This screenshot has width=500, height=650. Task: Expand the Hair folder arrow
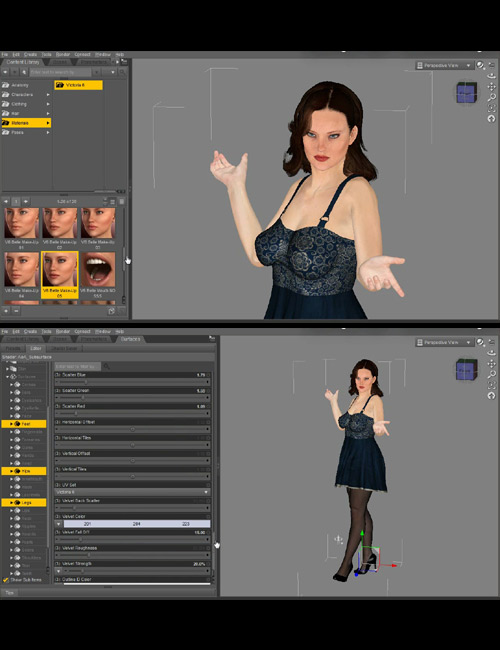[x=48, y=114]
